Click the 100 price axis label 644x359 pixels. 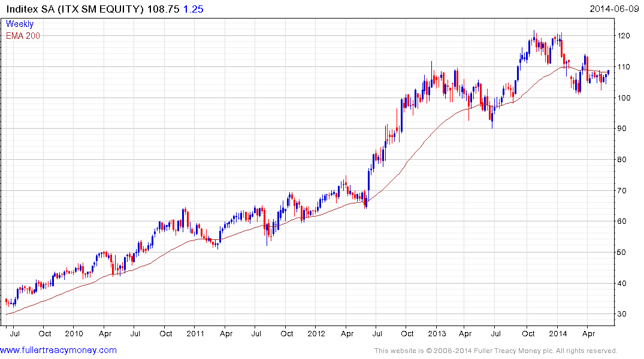coord(624,98)
